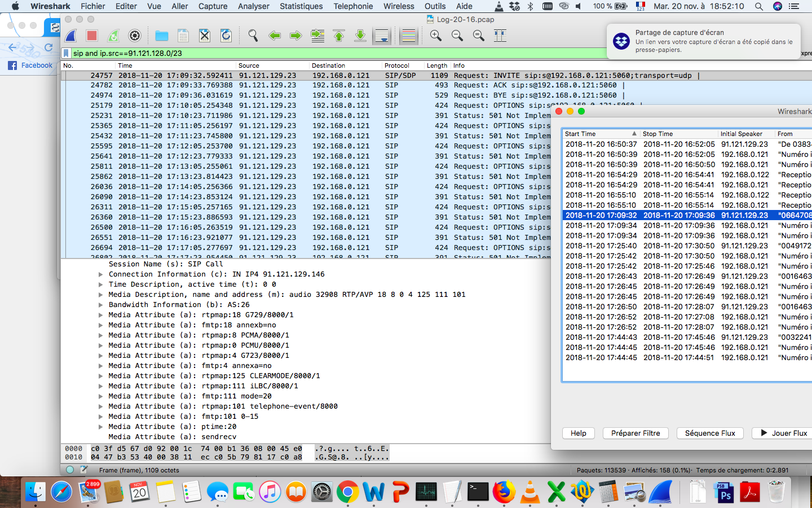The image size is (812, 508).
Task: Open the expert information circle in the status bar
Action: pos(70,470)
